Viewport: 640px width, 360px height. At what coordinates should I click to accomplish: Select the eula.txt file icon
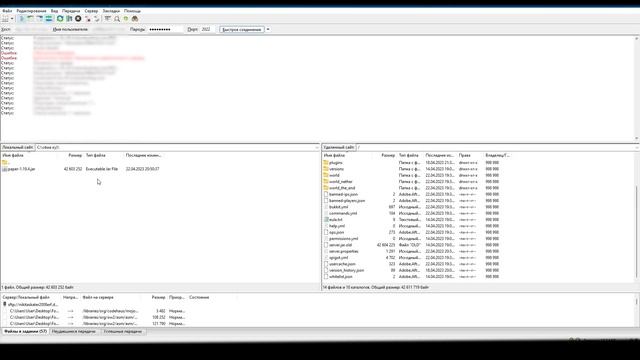(x=326, y=220)
